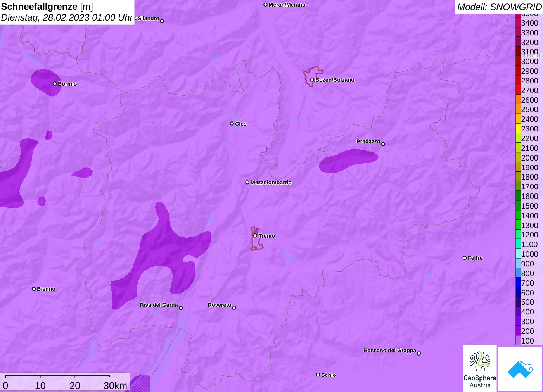
Task: Click the 30km scale bar label
Action: 115,385
